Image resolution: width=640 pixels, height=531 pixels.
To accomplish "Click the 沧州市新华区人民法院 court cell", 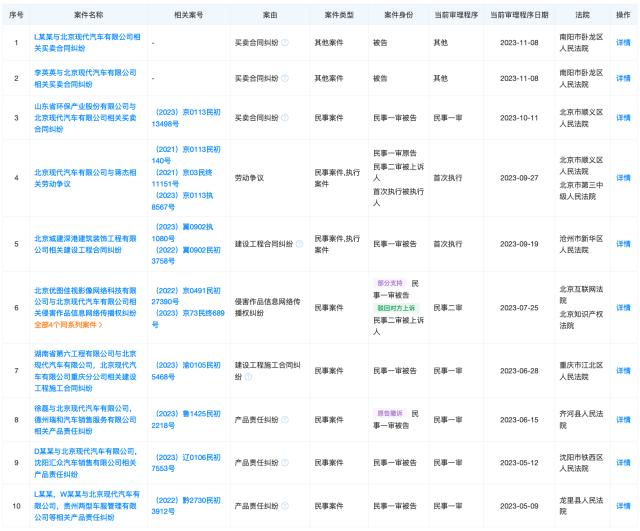I will 581,244.
